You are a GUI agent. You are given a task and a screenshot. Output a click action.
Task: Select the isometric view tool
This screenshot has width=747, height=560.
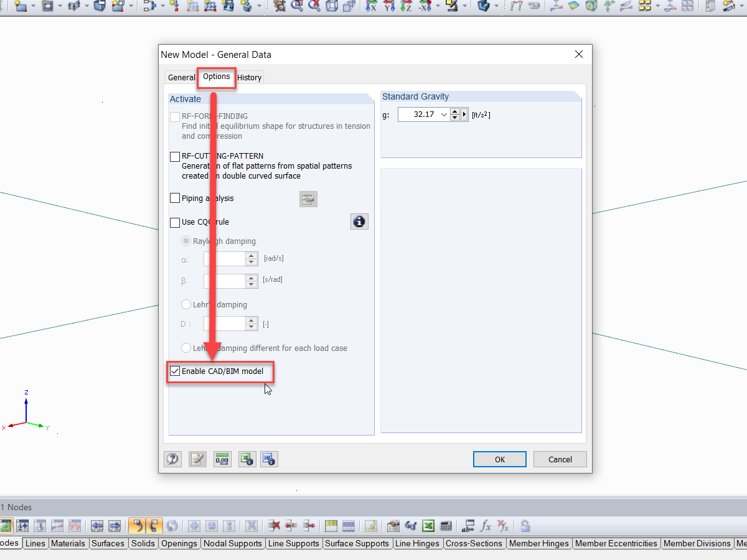332,6
